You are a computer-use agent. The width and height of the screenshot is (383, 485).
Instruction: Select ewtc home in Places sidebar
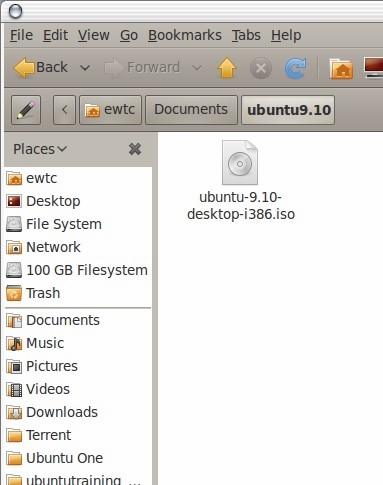(x=78, y=178)
